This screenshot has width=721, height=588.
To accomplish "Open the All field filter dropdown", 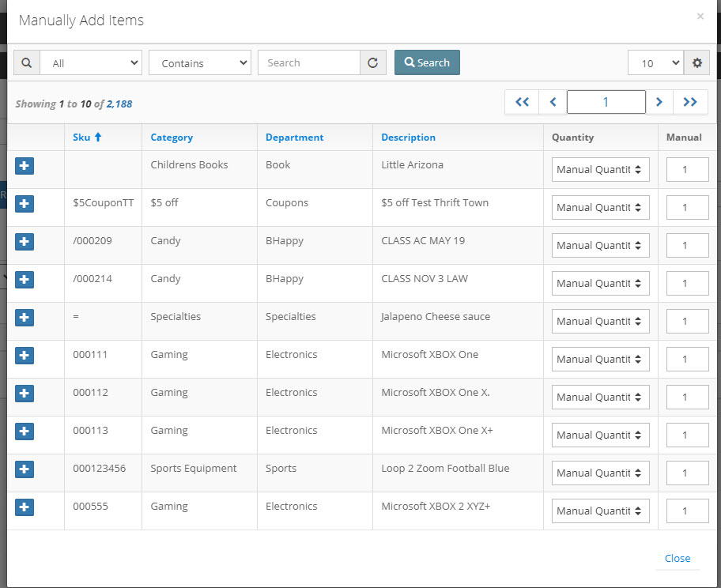I will (91, 62).
